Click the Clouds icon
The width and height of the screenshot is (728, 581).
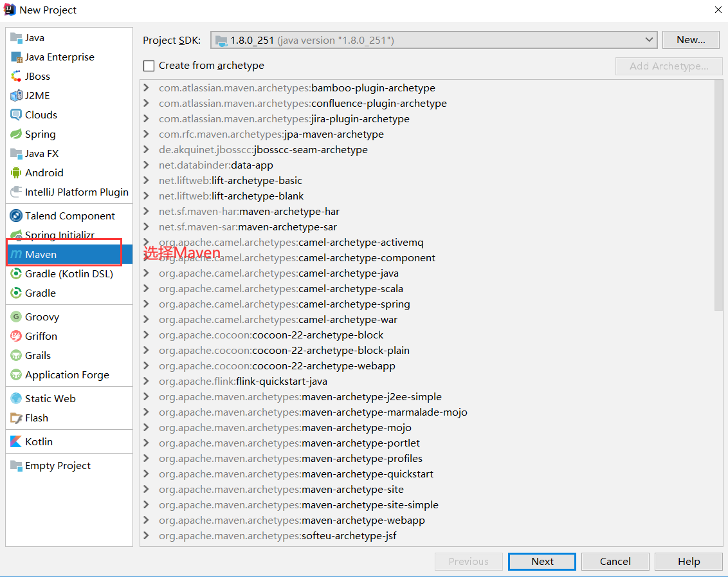click(16, 115)
